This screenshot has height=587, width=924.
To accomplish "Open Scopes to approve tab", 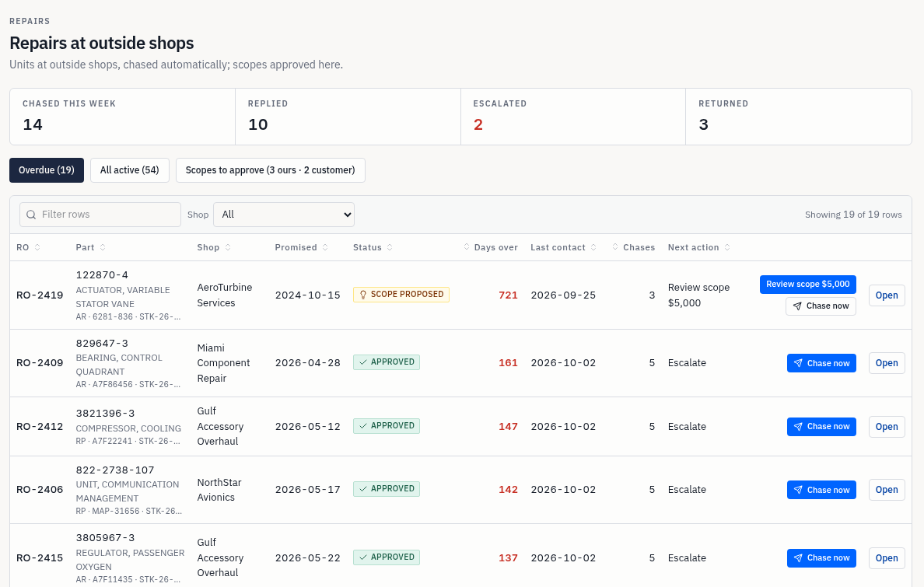I will [271, 170].
